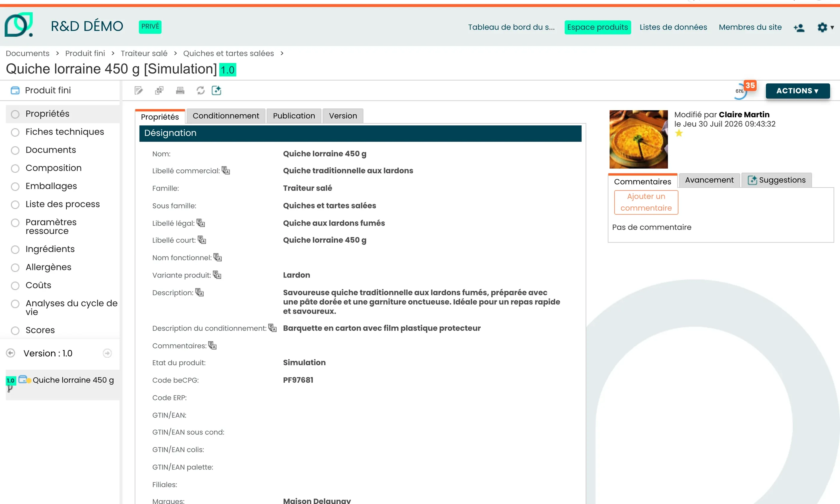Open the settings gear dropdown

tap(825, 27)
